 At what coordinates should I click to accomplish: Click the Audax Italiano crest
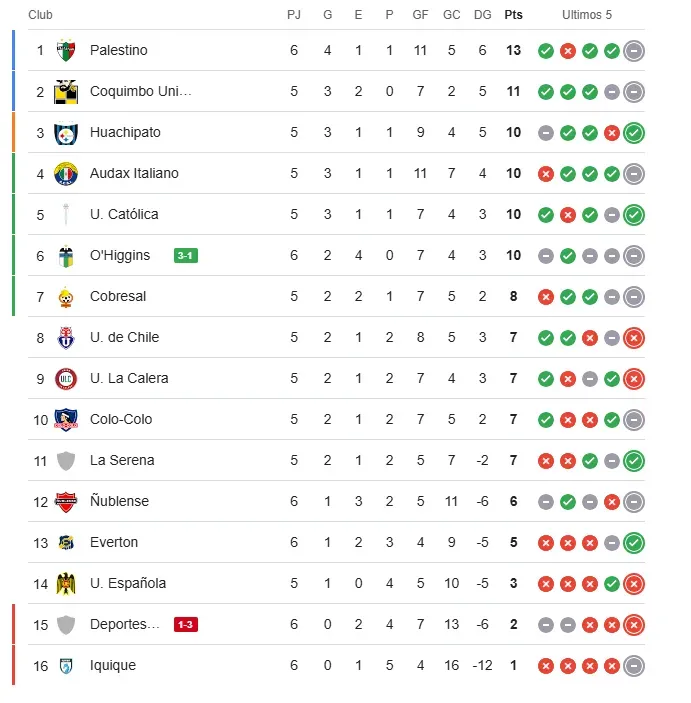click(x=66, y=173)
